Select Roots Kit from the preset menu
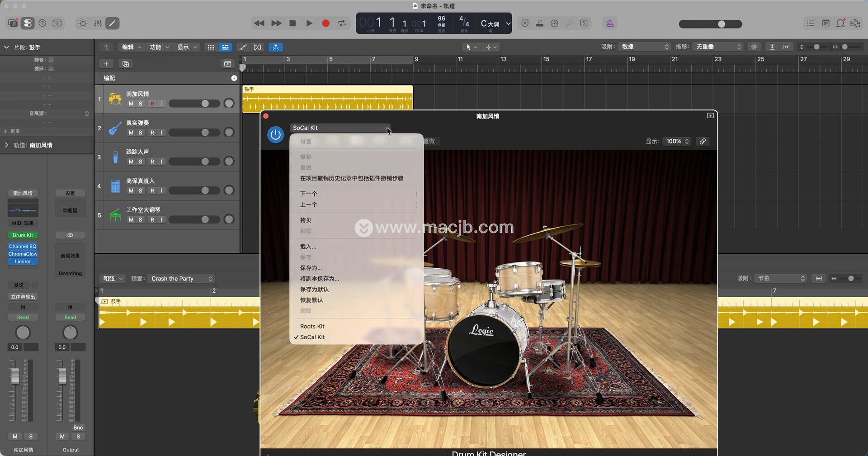The height and width of the screenshot is (456, 868). tap(312, 326)
